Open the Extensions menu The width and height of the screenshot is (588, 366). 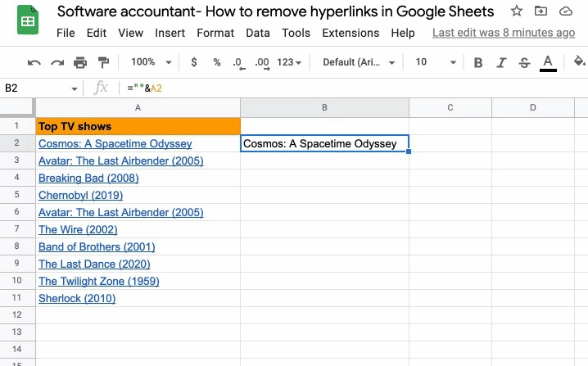[x=351, y=33]
